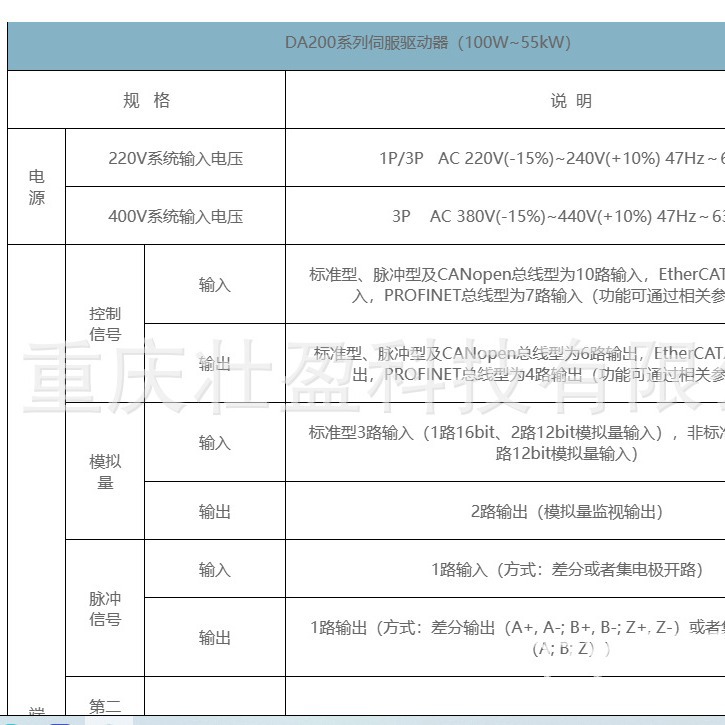
Task: Select the description "标准型3路输入 (1路16bit、2路12bit模拟量输入)"
Action: 485,432
